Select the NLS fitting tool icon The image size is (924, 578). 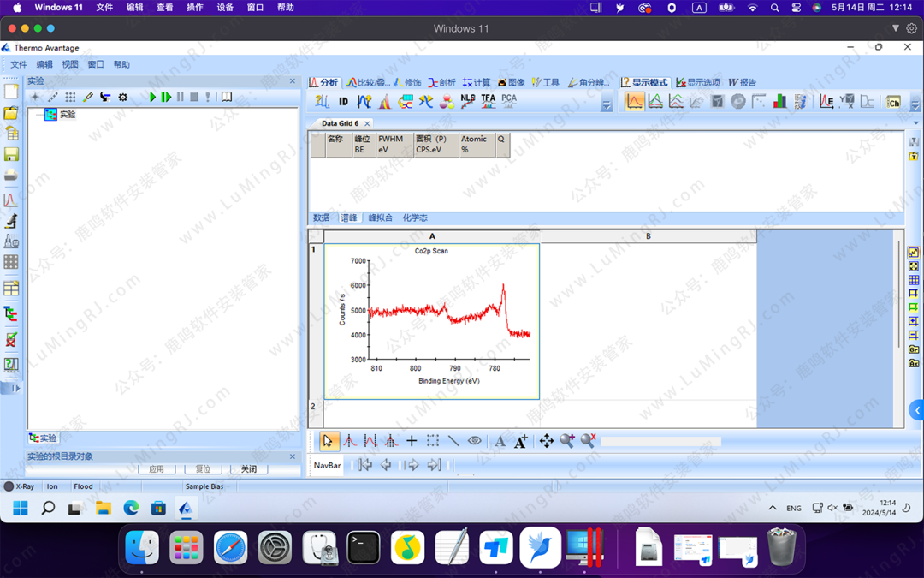[x=467, y=101]
